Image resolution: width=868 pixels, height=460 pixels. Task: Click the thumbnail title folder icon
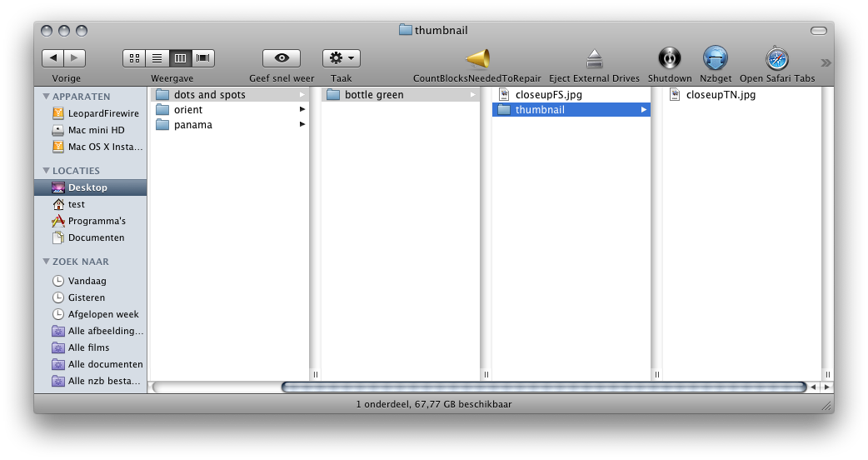point(405,30)
